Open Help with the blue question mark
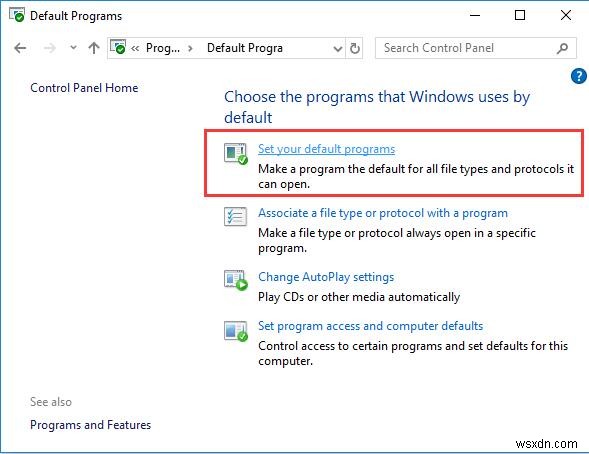This screenshot has width=589, height=454. pos(579,76)
